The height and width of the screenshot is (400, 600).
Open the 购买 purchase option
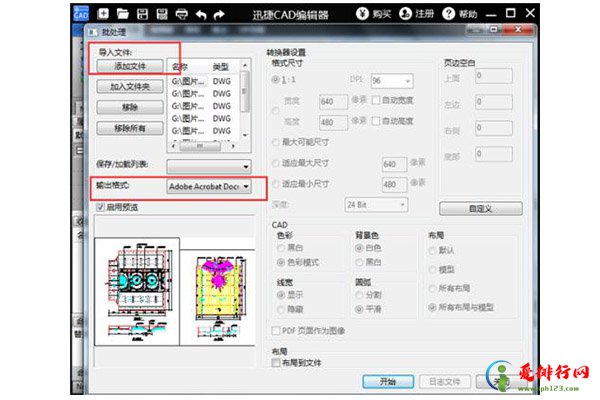point(373,14)
